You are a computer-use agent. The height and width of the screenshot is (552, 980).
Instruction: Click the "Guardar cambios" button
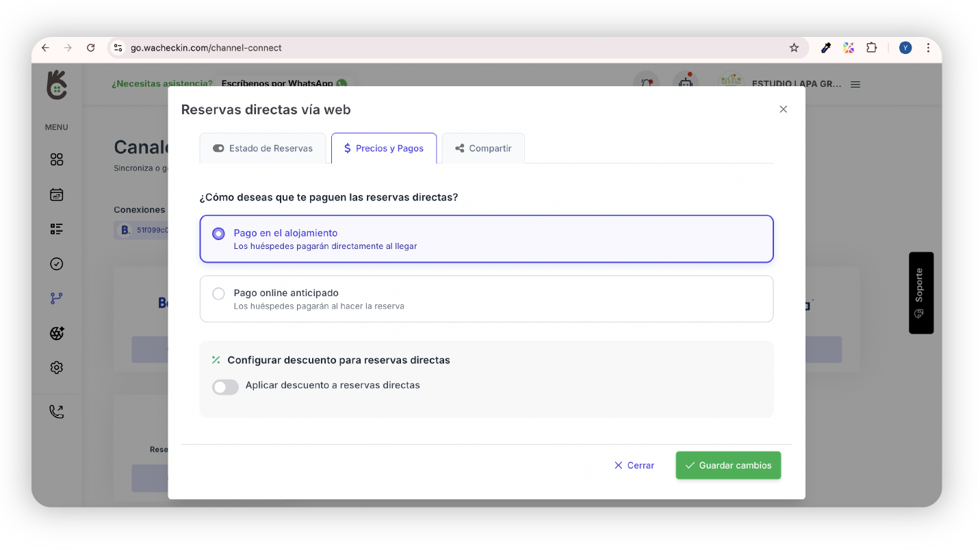tap(728, 465)
